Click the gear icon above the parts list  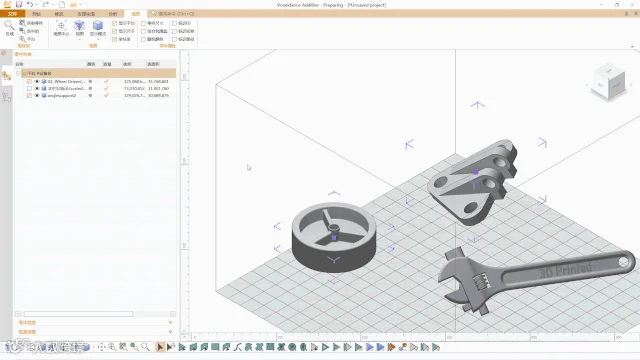point(4,53)
